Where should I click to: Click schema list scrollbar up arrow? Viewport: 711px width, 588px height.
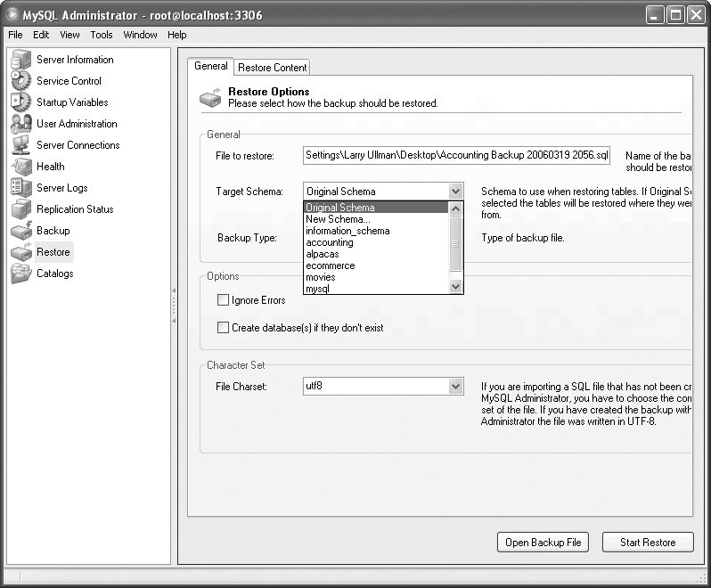455,208
